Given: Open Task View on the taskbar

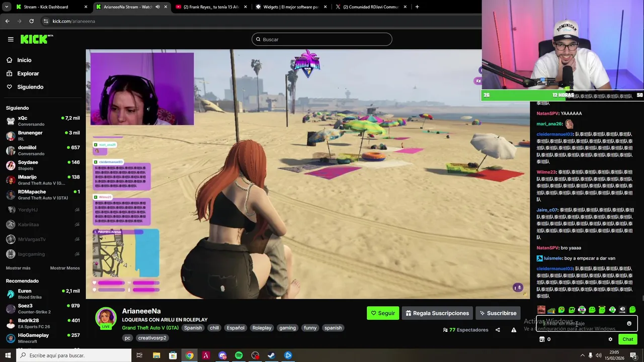Looking at the screenshot, I should 140,355.
